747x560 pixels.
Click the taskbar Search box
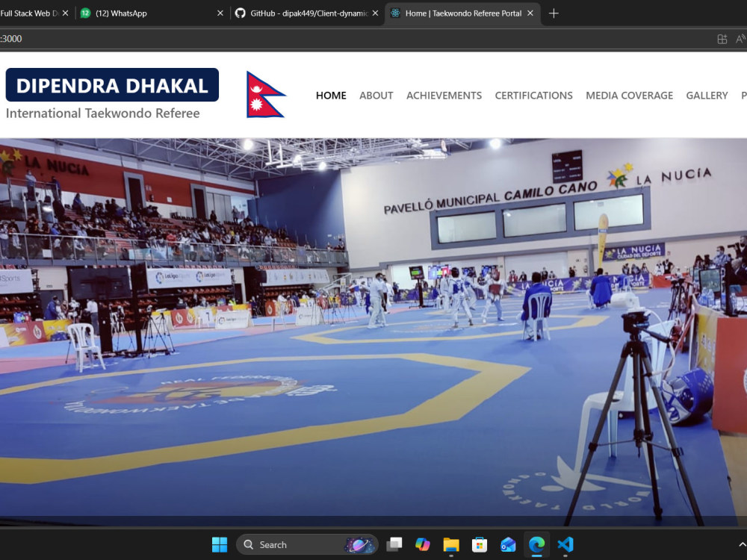pyautogui.click(x=307, y=544)
